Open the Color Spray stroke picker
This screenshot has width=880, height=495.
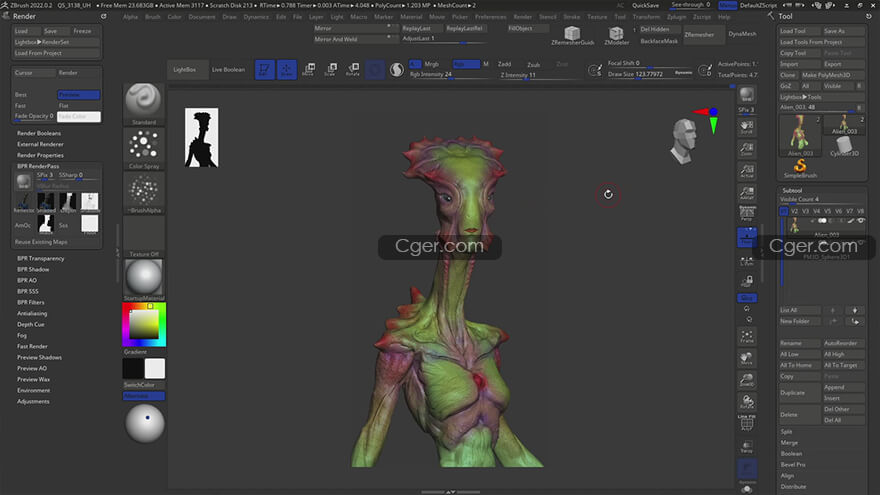(x=144, y=146)
